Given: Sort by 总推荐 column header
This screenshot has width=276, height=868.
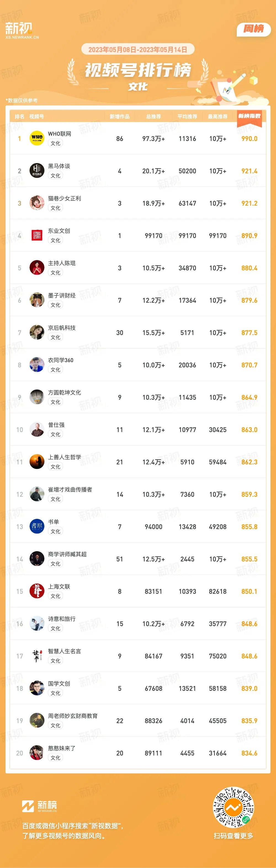Looking at the screenshot, I should pos(153,117).
